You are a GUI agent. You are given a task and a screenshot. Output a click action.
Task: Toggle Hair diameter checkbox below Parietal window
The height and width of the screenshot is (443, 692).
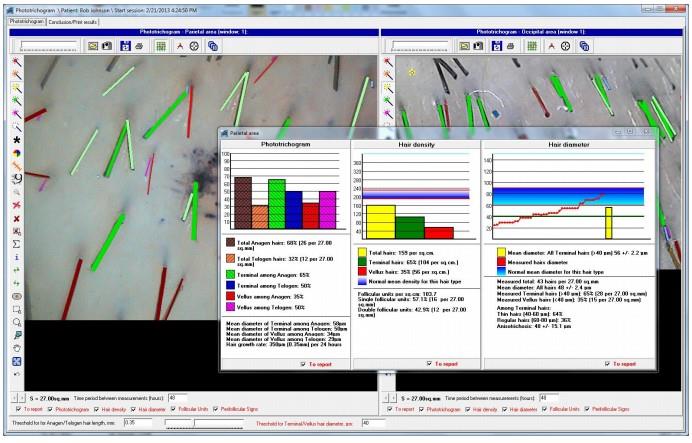133,409
